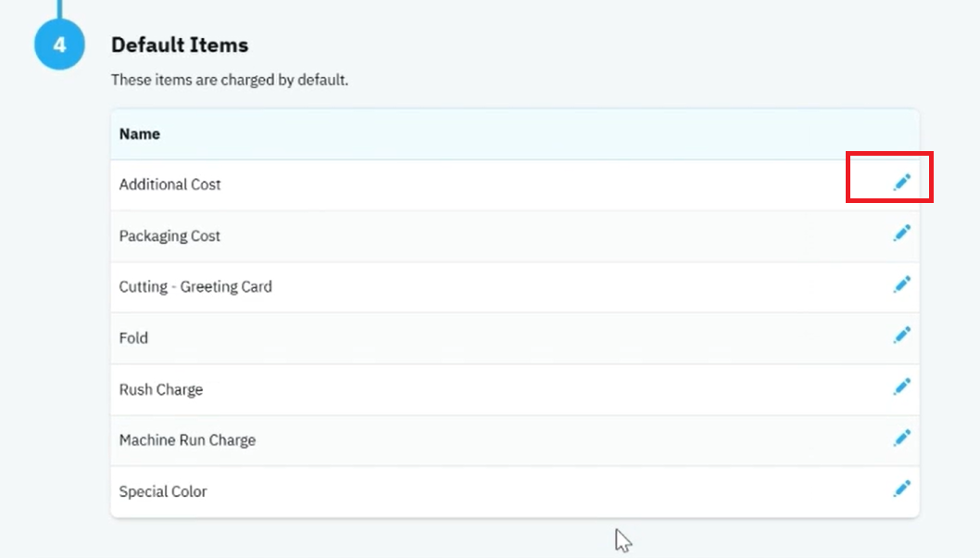980x558 pixels.
Task: Select the Additional Cost row label
Action: 170,184
